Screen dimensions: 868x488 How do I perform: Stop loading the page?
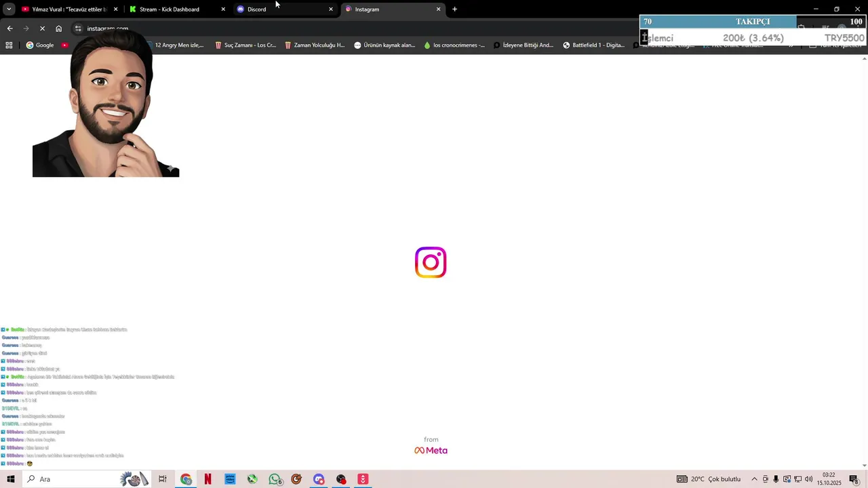(x=42, y=28)
